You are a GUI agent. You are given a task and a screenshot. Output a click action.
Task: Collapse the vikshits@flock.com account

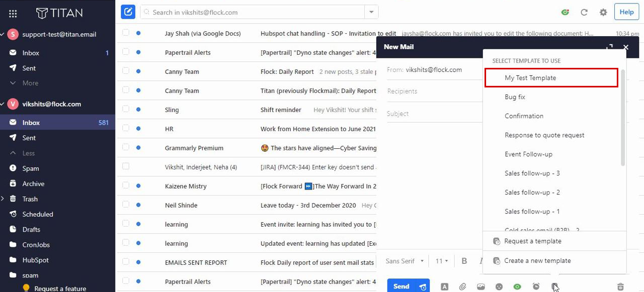3,104
